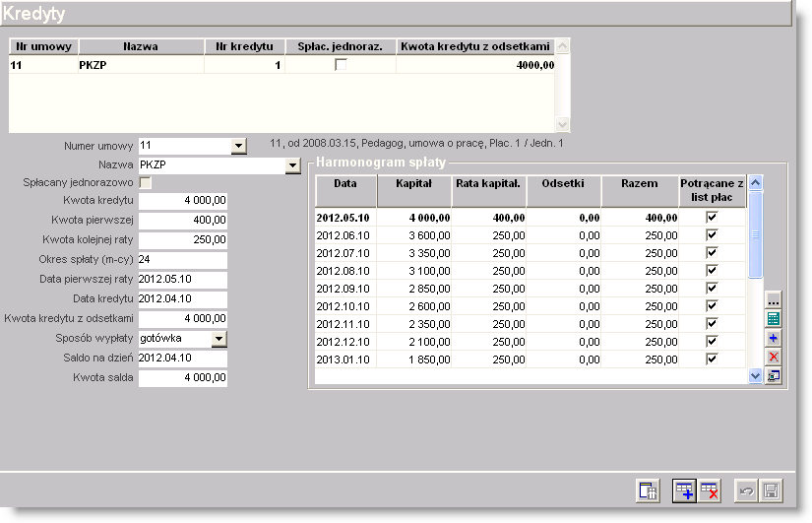
Task: Click the 3 600,00 Kapitał cell
Action: click(x=414, y=235)
